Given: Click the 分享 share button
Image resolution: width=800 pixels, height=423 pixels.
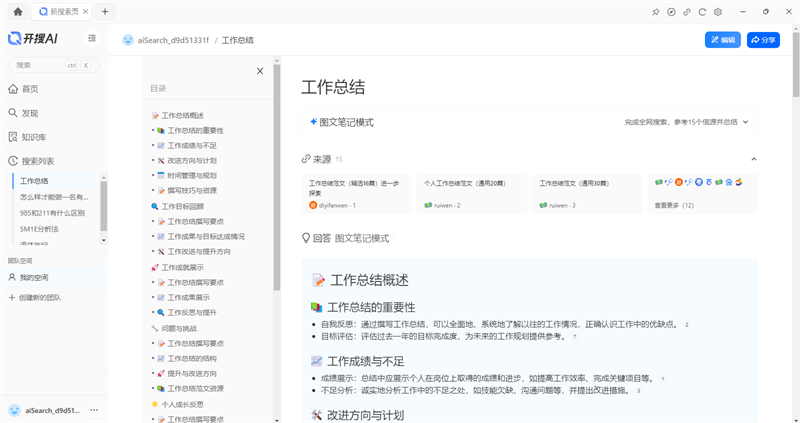Looking at the screenshot, I should (762, 40).
